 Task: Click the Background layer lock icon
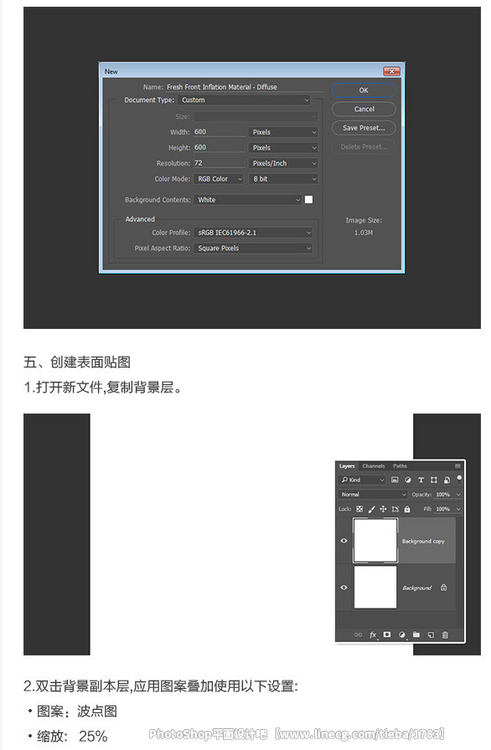[444, 587]
